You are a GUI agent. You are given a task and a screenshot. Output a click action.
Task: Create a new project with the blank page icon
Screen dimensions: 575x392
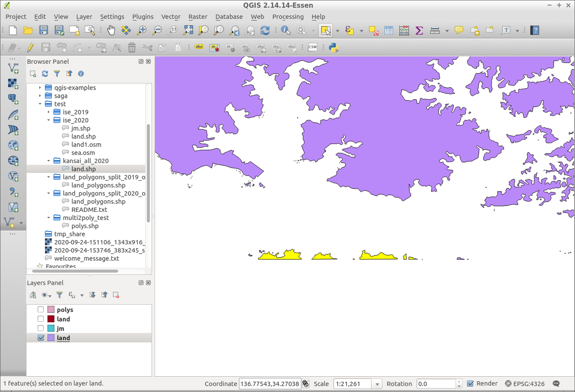(x=13, y=30)
